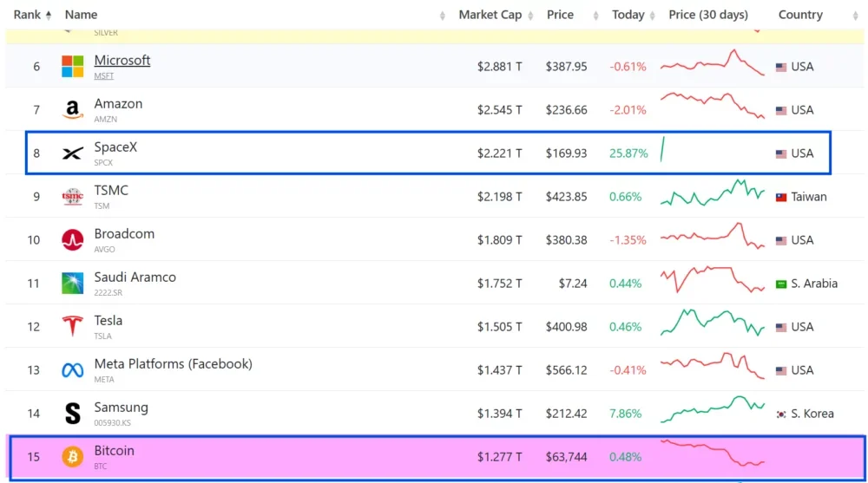
Task: Click the Name column header
Action: 81,15
